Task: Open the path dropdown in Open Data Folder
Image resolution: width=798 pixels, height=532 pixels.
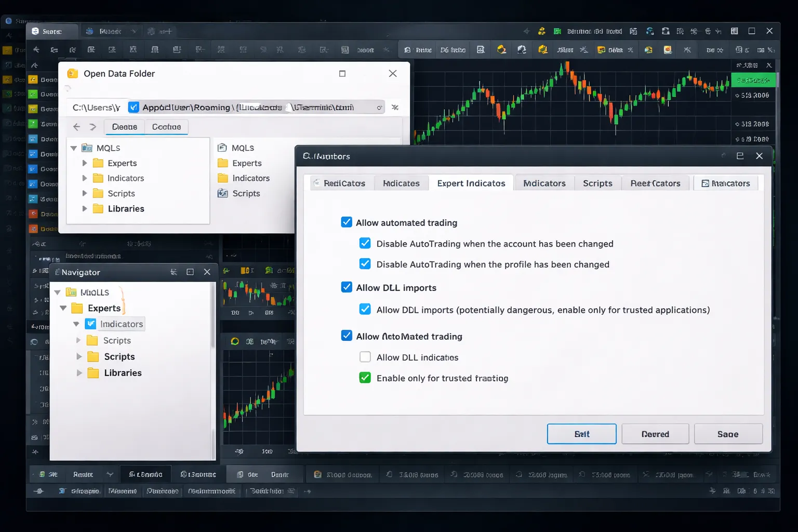Action: [x=379, y=108]
